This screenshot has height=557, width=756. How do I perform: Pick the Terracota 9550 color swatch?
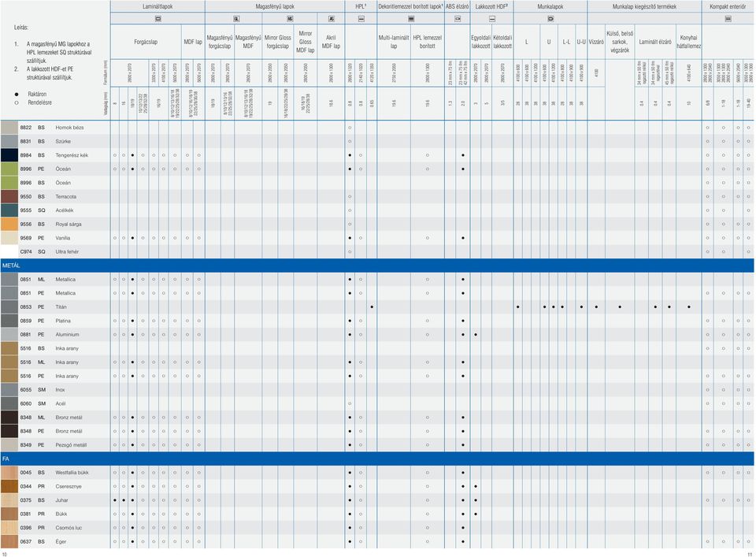(x=9, y=197)
